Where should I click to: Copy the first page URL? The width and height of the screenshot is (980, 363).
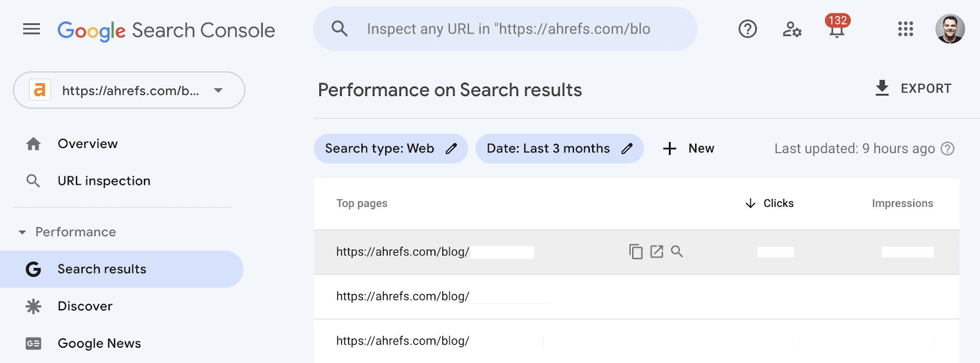(636, 252)
